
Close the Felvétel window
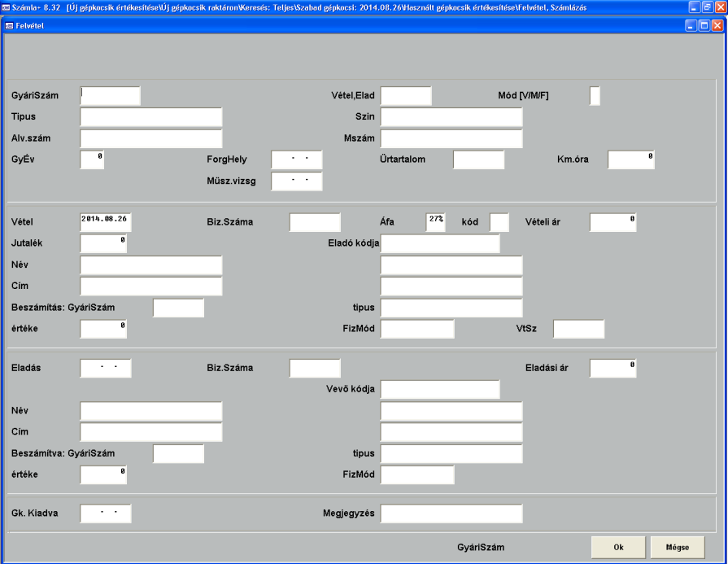717,25
